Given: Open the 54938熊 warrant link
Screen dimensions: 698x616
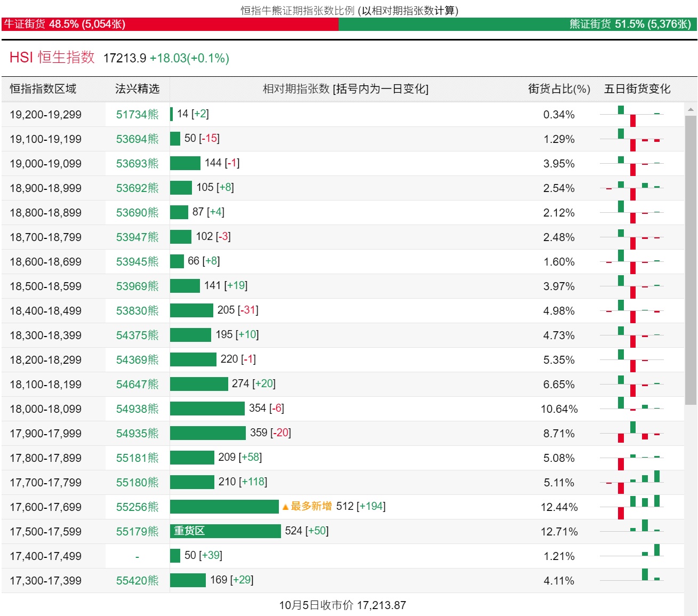Looking at the screenshot, I should pos(137,409).
